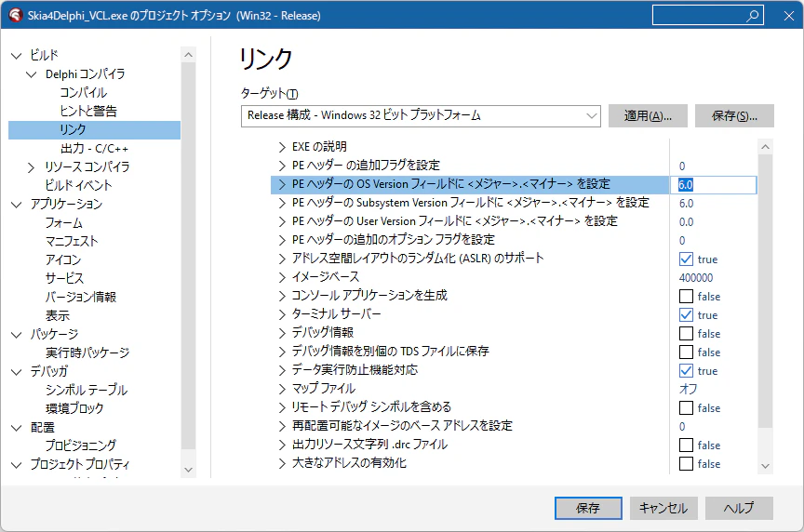Collapse the デバッガ tree node
804x532 pixels.
click(x=17, y=372)
